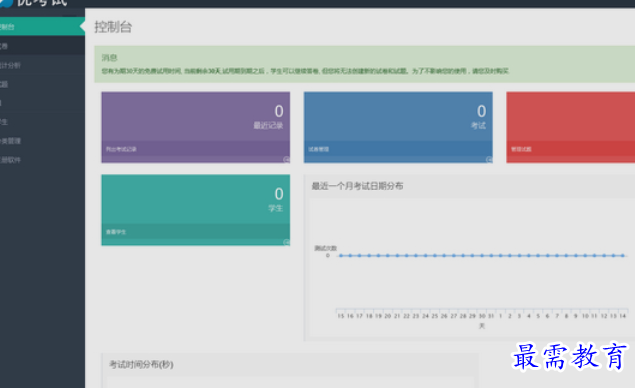Click the 天 axis label under the chart
Image resolution: width=635 pixels, height=388 pixels.
click(x=482, y=326)
